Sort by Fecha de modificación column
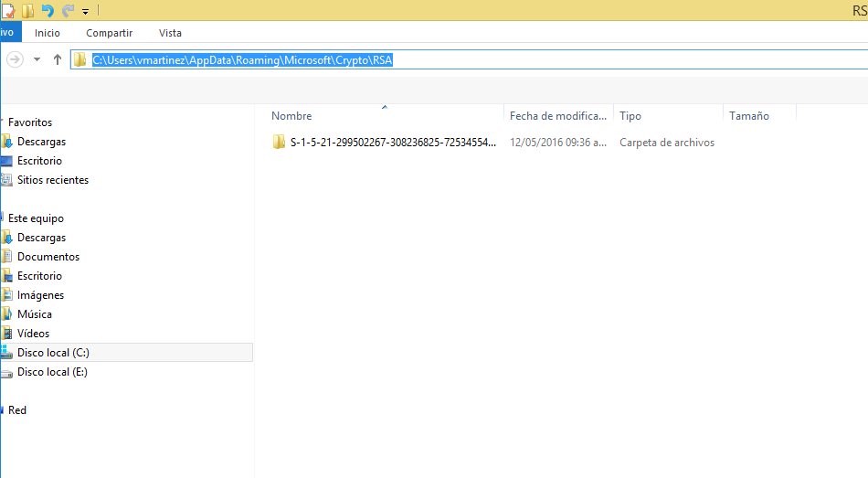The width and height of the screenshot is (868, 478). pos(558,116)
